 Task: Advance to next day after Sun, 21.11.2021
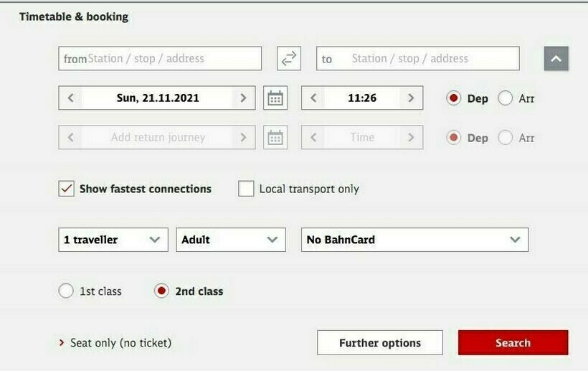coord(243,98)
